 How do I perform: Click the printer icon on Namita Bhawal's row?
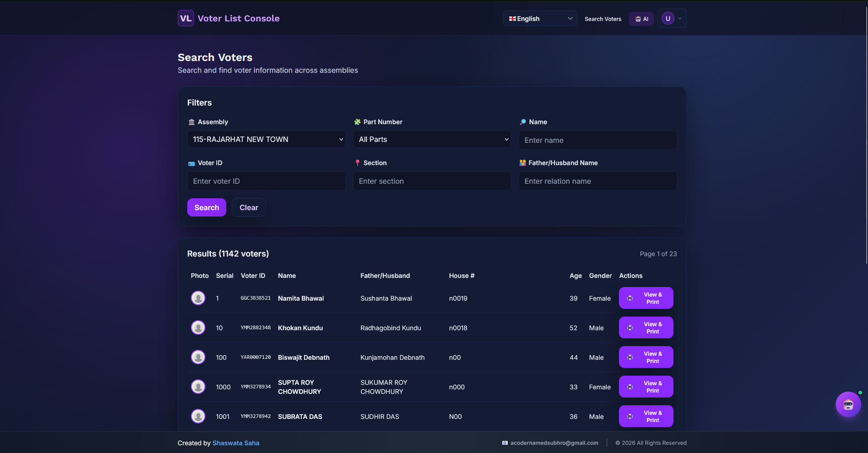click(x=631, y=298)
